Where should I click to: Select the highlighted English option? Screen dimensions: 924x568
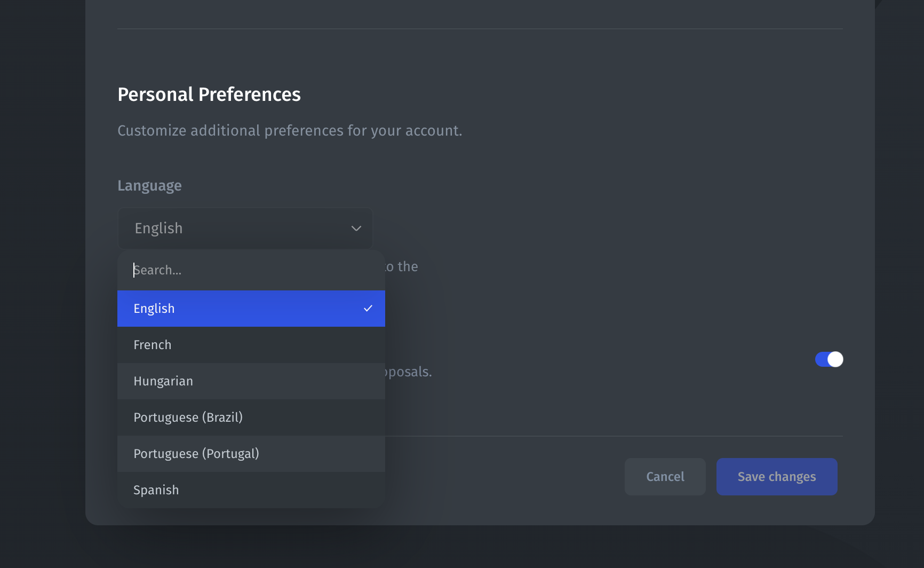(251, 309)
